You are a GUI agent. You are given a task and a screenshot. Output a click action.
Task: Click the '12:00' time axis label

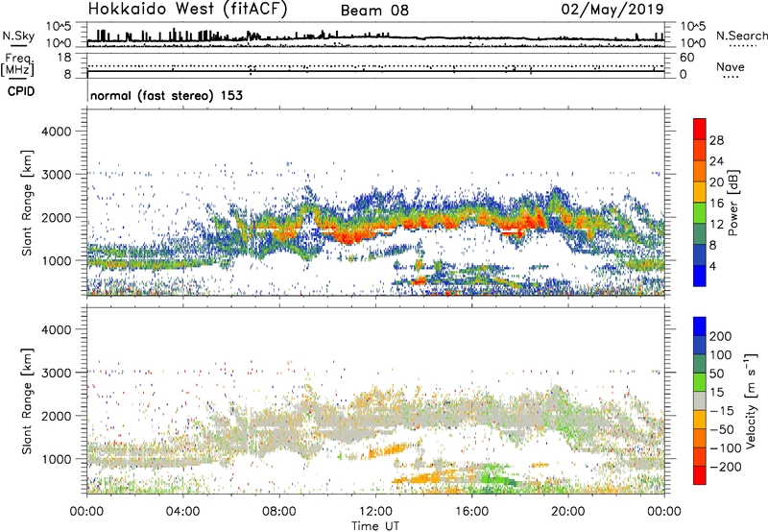pyautogui.click(x=375, y=512)
